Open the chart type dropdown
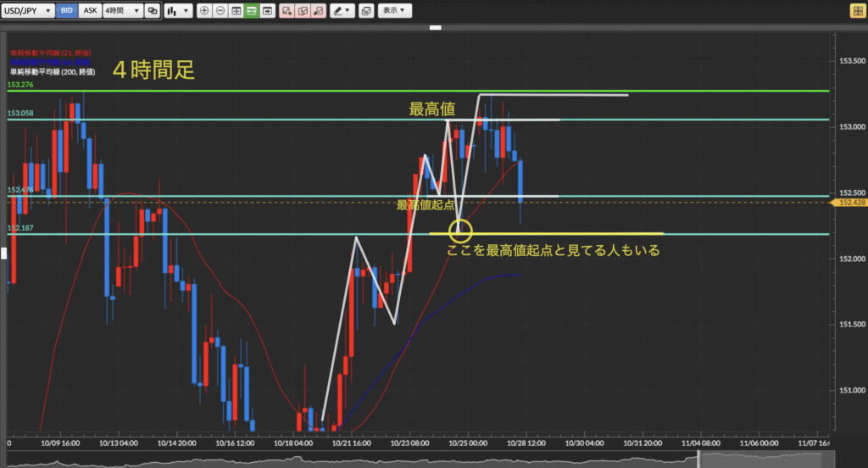Image resolution: width=868 pixels, height=468 pixels. coord(176,11)
